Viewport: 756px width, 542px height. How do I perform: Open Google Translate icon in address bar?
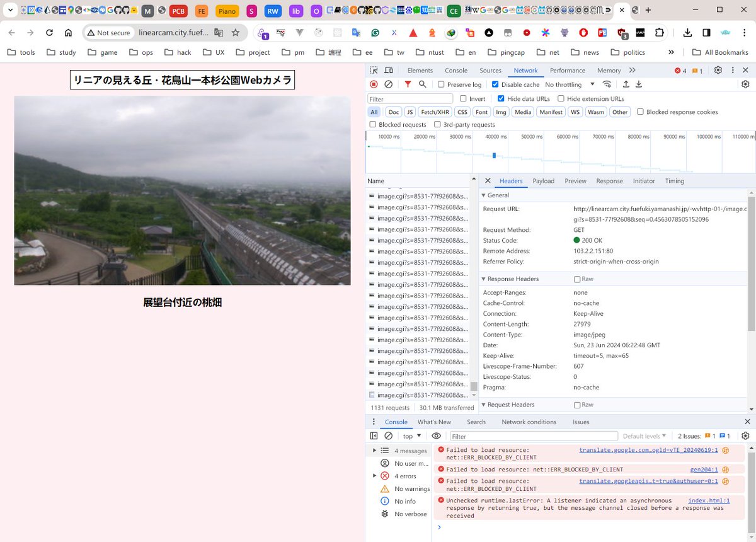click(x=219, y=33)
